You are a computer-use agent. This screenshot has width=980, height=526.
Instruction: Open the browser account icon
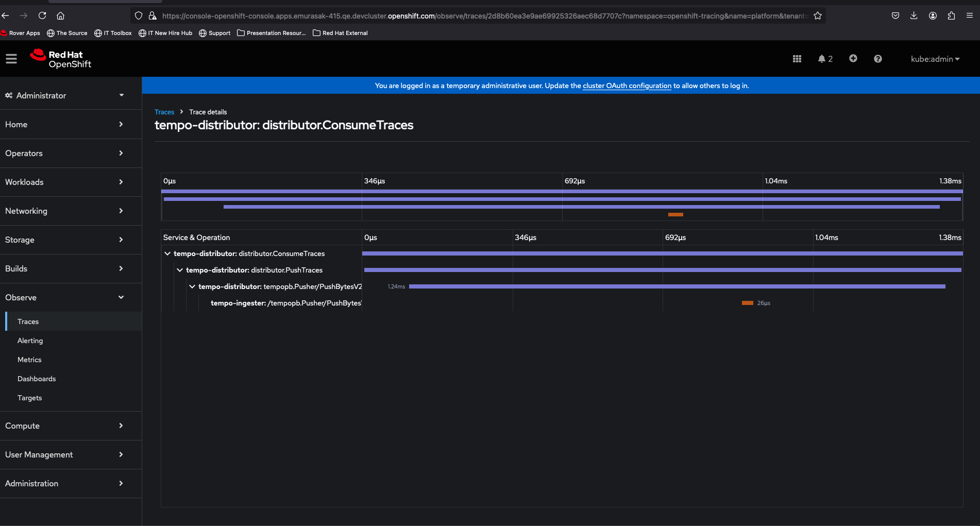tap(933, 15)
